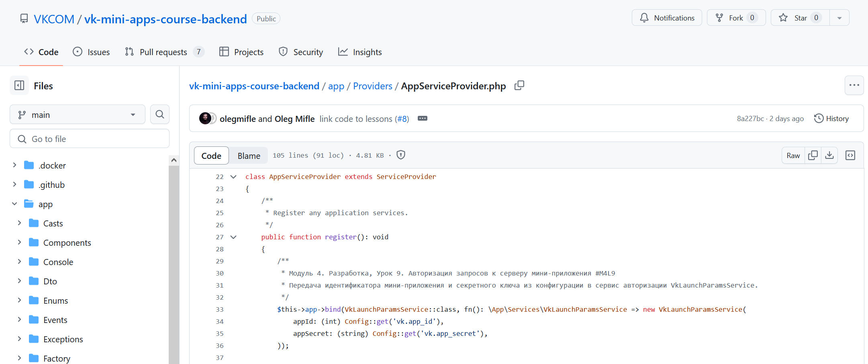This screenshot has height=364, width=868.
Task: Expand the commit message details
Action: (x=422, y=119)
